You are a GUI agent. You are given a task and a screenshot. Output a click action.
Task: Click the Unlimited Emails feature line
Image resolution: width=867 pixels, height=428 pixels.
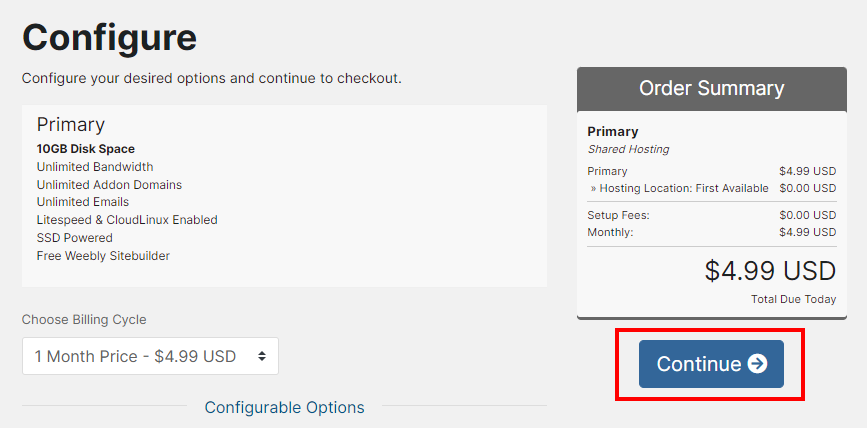click(x=83, y=202)
